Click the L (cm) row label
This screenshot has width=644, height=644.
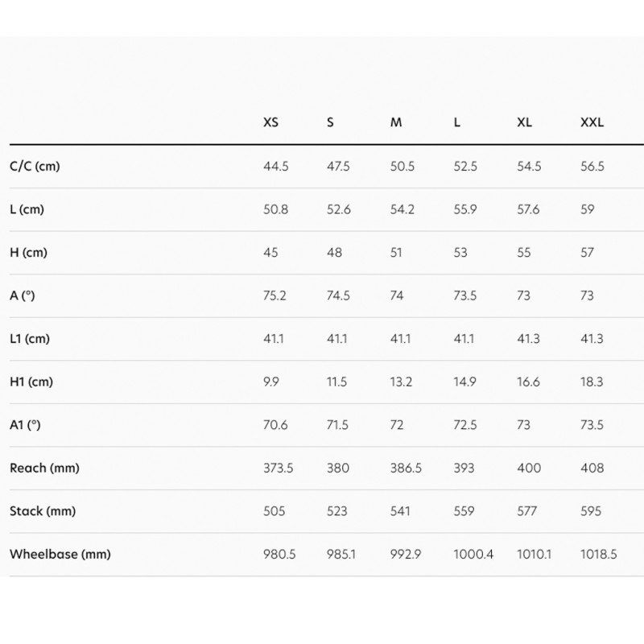coord(27,209)
